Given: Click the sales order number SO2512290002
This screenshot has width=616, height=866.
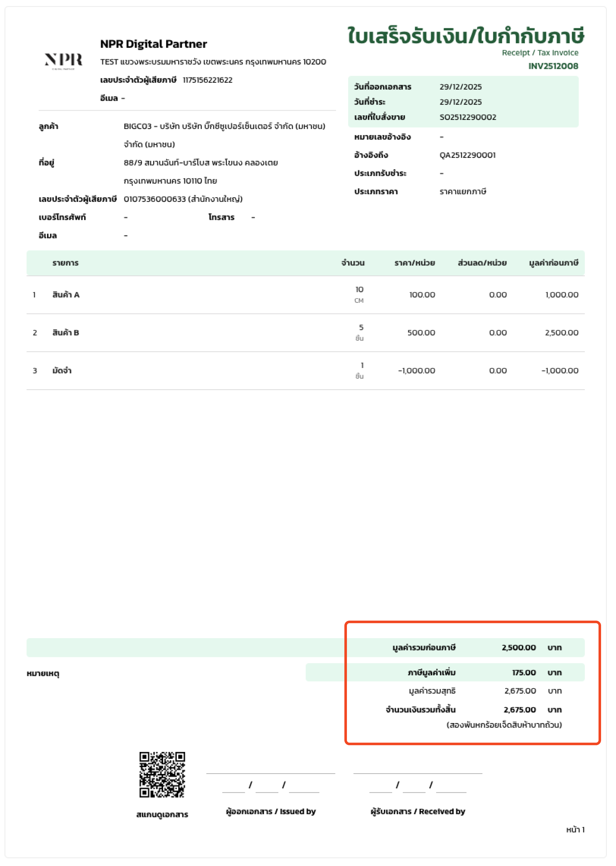Looking at the screenshot, I should point(467,117).
